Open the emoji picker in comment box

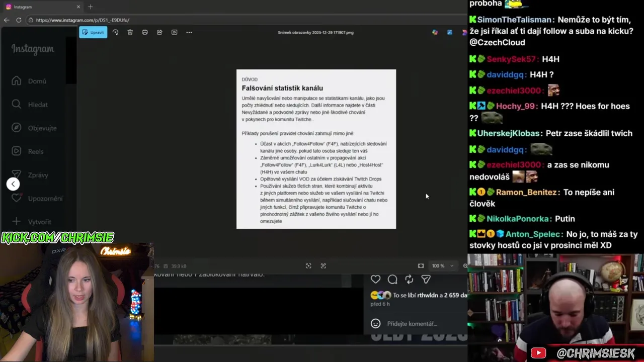(375, 324)
